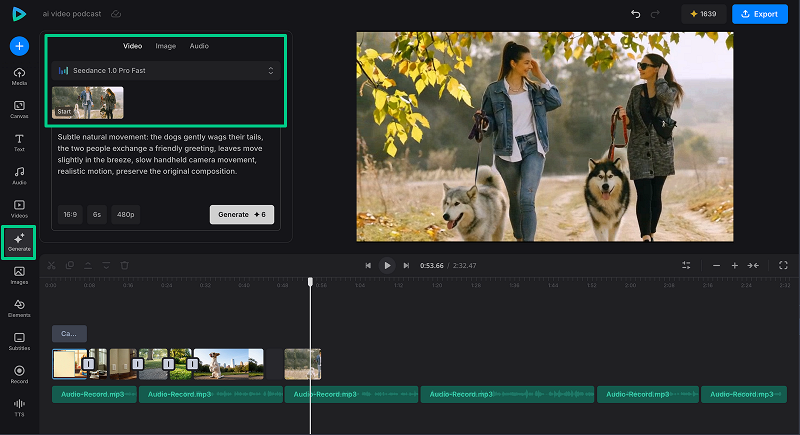Open the Canvas sidebar panel

click(19, 110)
